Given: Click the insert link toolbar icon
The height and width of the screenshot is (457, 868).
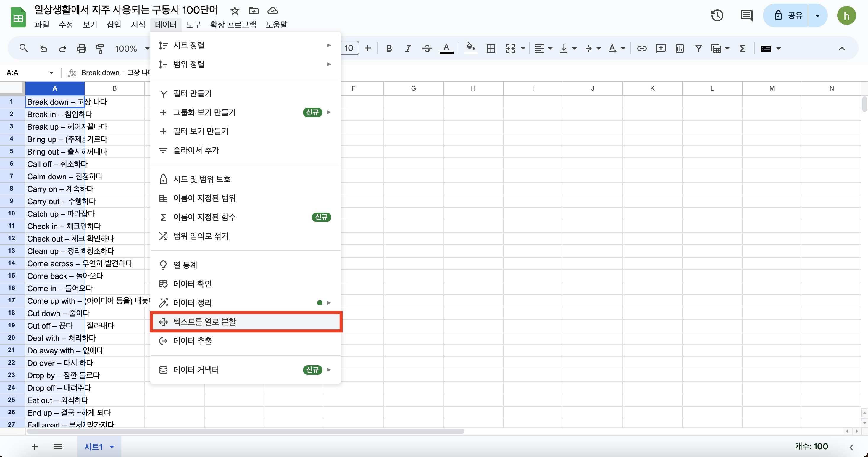Looking at the screenshot, I should (642, 49).
